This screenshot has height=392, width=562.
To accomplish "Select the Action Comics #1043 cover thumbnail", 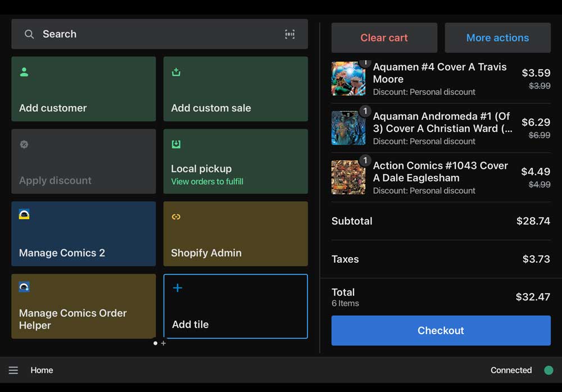I will click(x=348, y=177).
